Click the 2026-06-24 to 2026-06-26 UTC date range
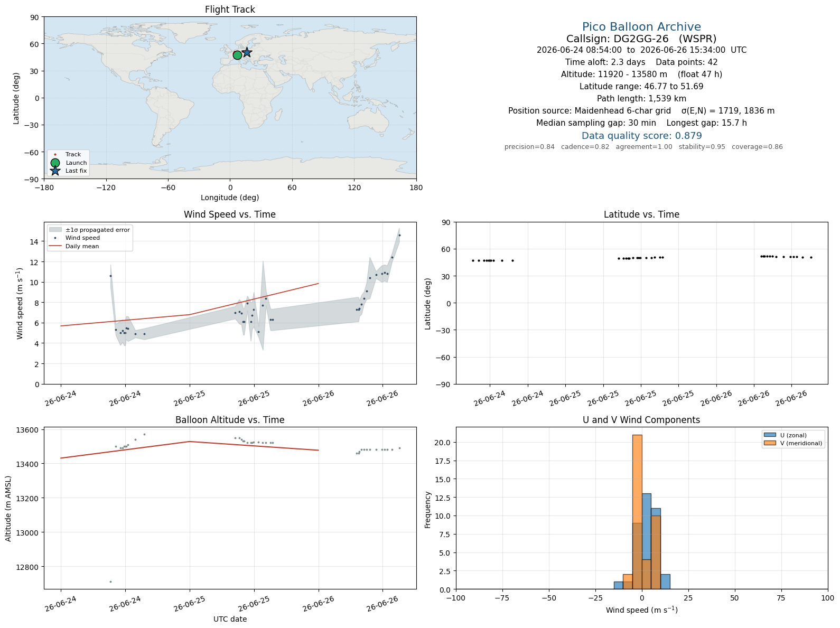Screen dimensions: 840x628 point(641,50)
